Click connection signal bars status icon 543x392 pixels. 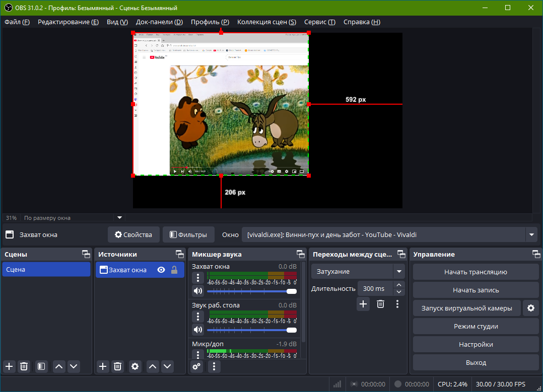point(337,384)
